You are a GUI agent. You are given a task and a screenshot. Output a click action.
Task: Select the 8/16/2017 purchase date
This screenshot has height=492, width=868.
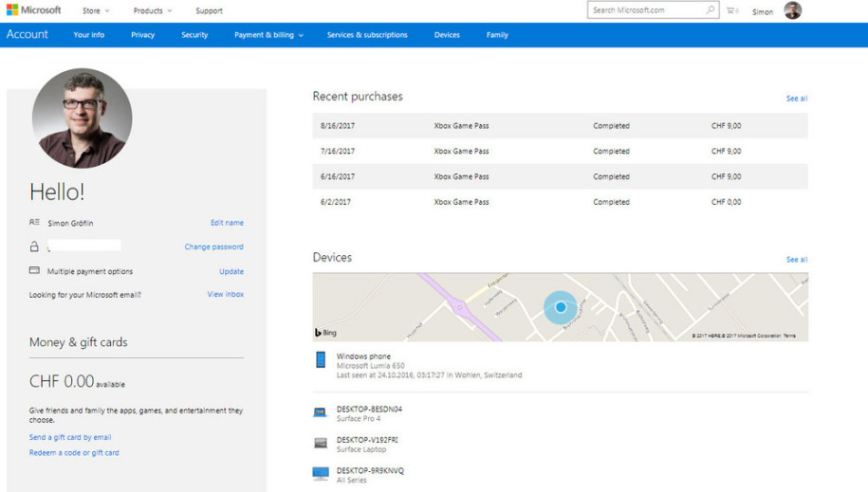(x=337, y=126)
